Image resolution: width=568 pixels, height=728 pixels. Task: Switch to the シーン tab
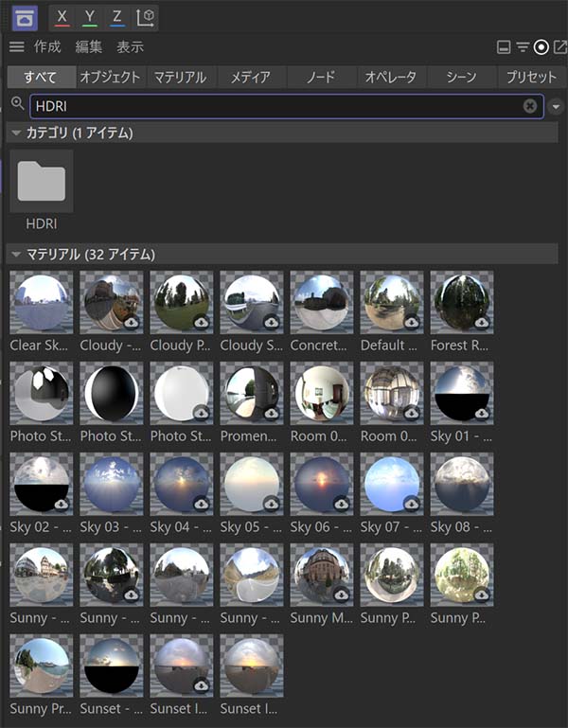(461, 77)
